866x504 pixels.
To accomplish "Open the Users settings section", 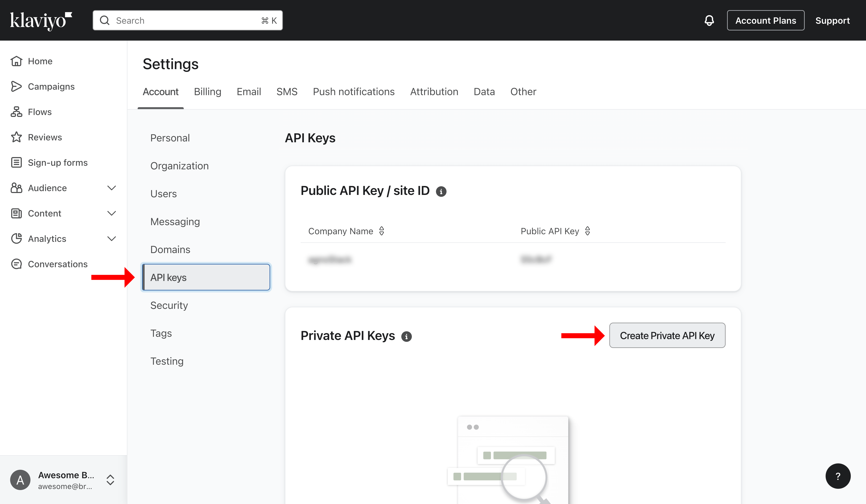I will tap(164, 194).
